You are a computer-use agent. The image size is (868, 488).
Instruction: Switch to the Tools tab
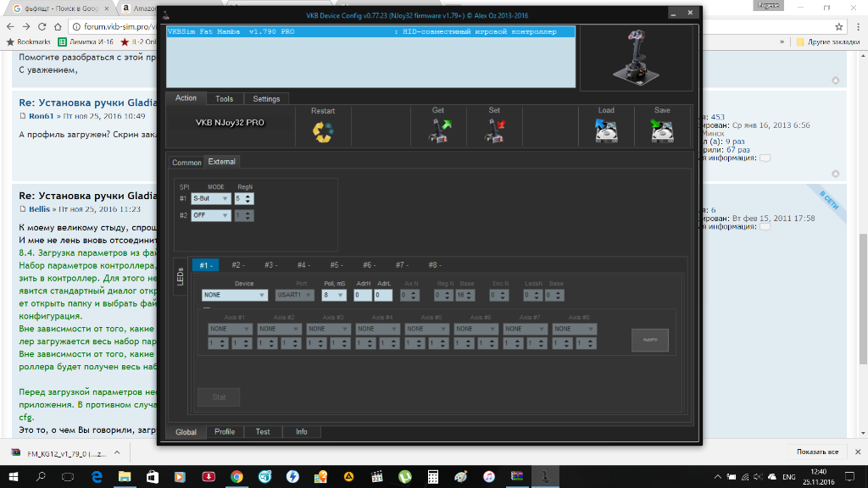(x=224, y=98)
